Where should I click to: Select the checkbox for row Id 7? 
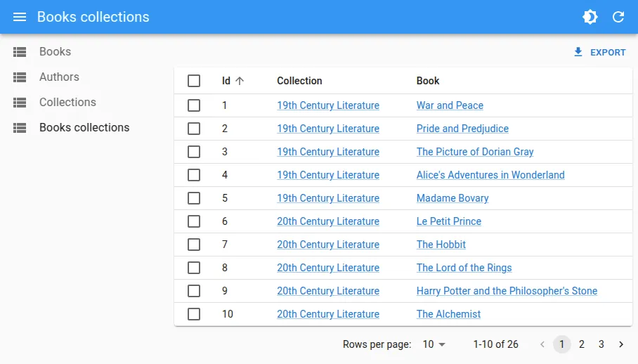194,245
